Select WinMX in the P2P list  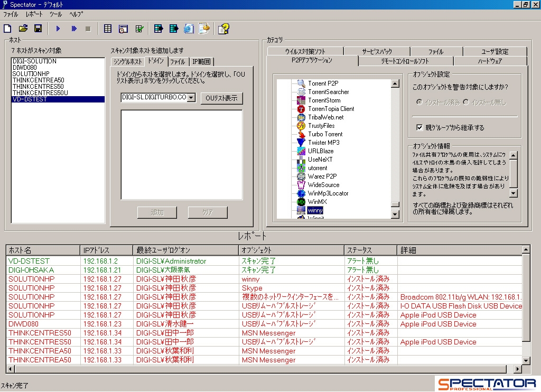(x=317, y=202)
